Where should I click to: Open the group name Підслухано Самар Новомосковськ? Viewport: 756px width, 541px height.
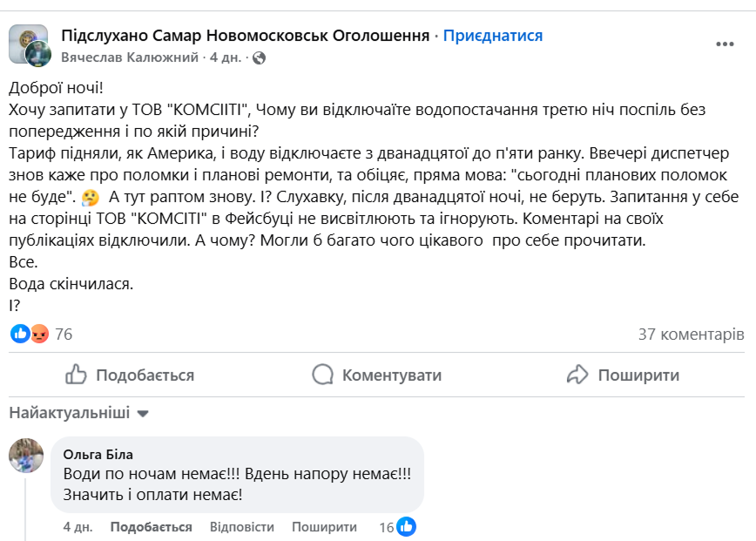tap(246, 36)
